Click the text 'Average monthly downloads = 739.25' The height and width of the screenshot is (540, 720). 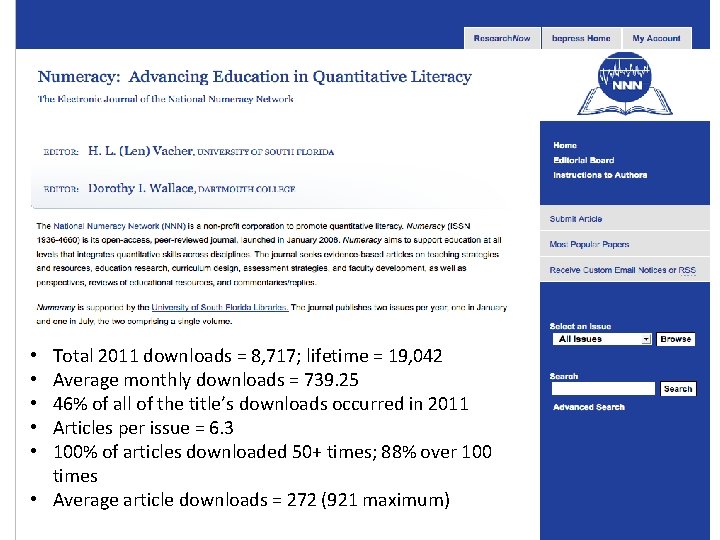(206, 380)
